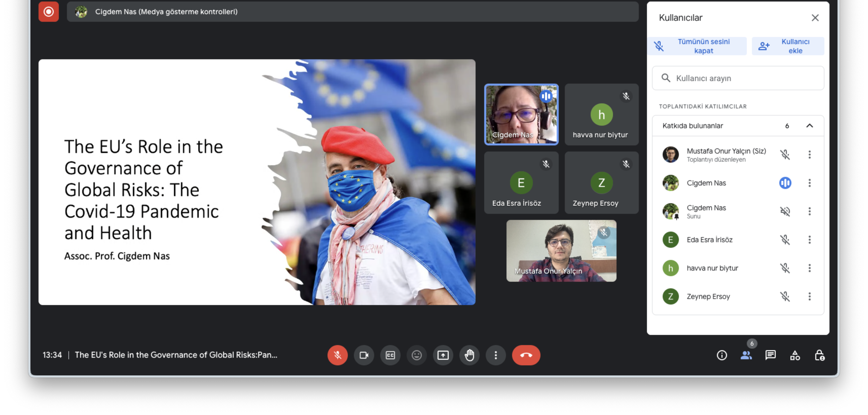Open host controls lock icon
Viewport: 868px width, 415px height.
pyautogui.click(x=820, y=355)
